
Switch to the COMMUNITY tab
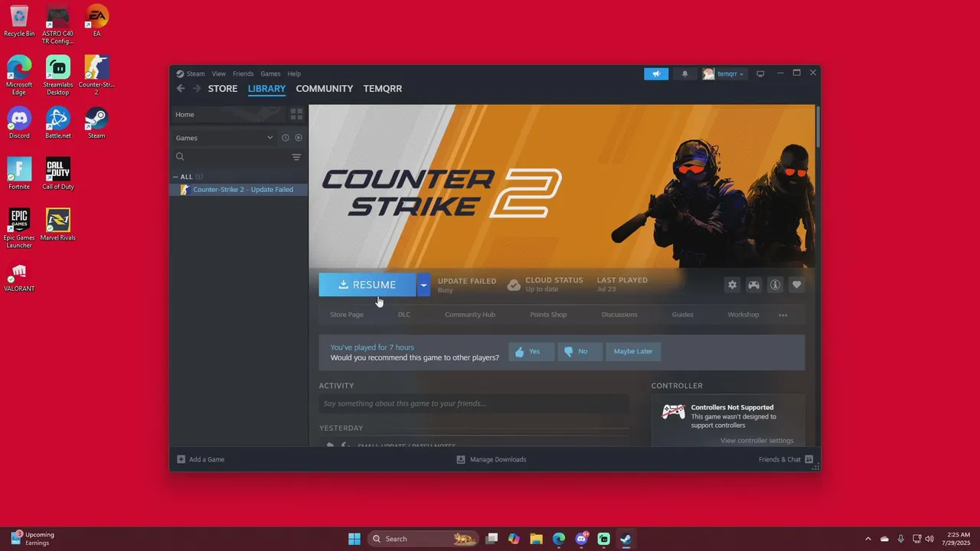pos(325,89)
